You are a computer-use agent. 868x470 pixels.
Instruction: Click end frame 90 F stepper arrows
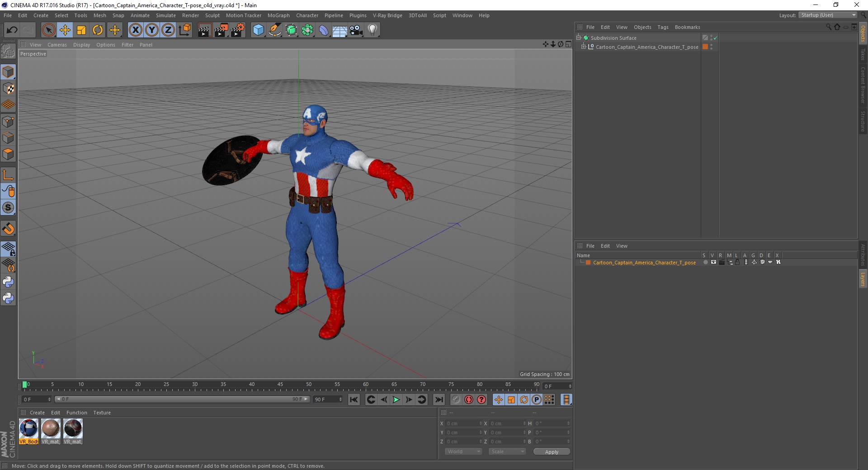pyautogui.click(x=340, y=399)
